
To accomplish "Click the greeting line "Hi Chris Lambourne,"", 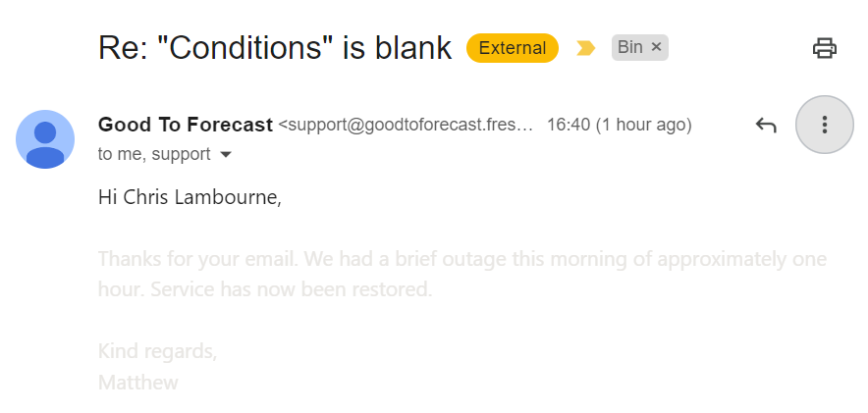I will 190,197.
